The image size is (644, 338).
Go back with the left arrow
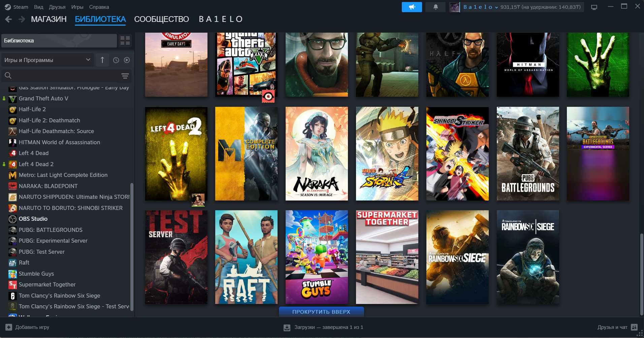pos(9,19)
